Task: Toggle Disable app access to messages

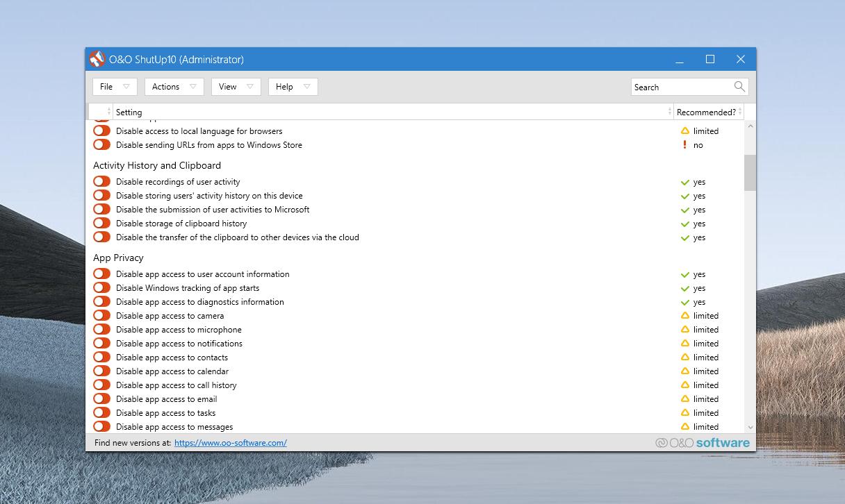Action: click(x=102, y=426)
